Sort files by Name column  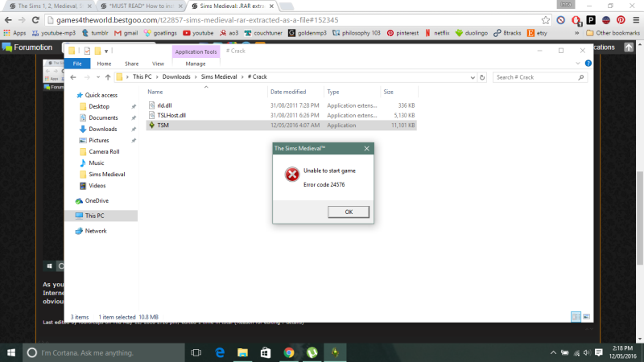(x=155, y=92)
